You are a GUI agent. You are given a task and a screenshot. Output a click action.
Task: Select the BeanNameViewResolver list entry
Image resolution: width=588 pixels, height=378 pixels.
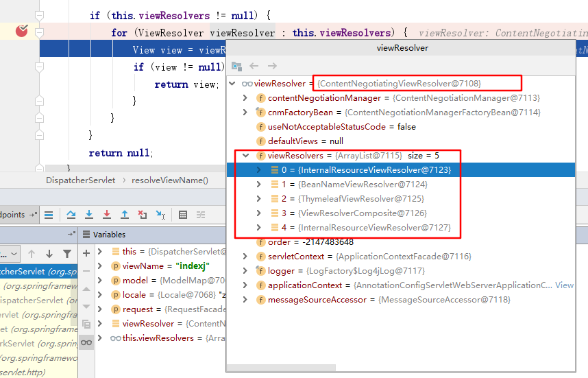tap(362, 185)
